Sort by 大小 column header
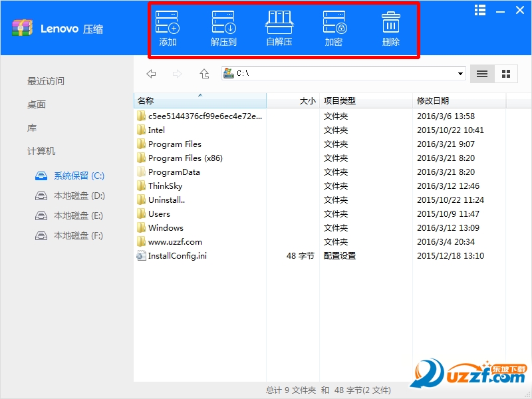532x399 pixels. click(293, 100)
